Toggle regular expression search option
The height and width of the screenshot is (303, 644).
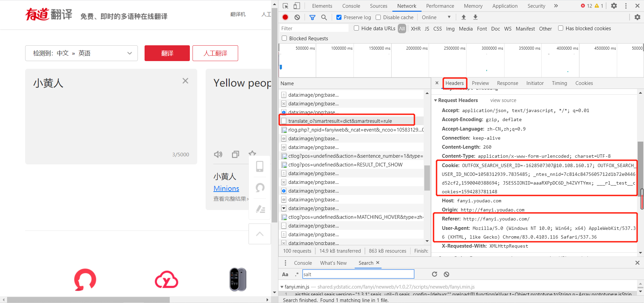[x=297, y=274]
